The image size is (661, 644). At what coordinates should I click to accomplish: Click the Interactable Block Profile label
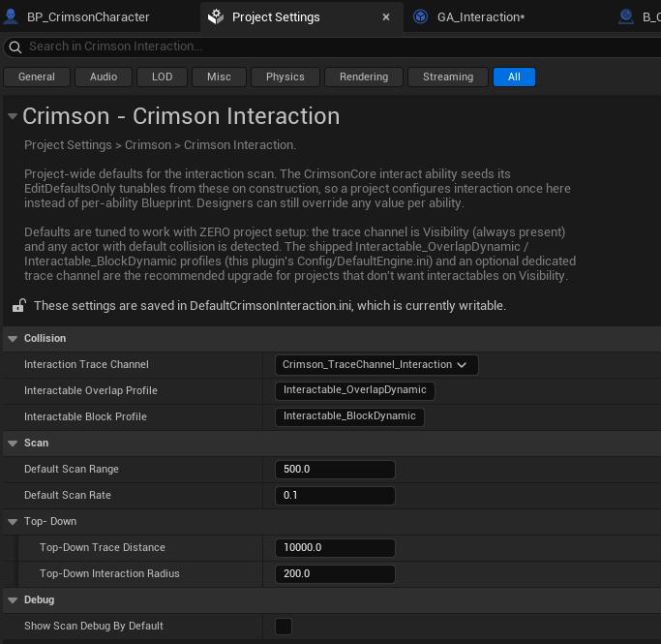click(85, 416)
